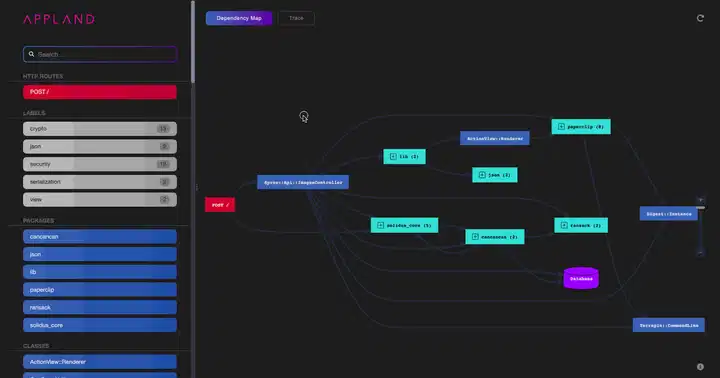Viewport: 720px width, 378px height.
Task: Select the view label
Action: pyautogui.click(x=100, y=199)
